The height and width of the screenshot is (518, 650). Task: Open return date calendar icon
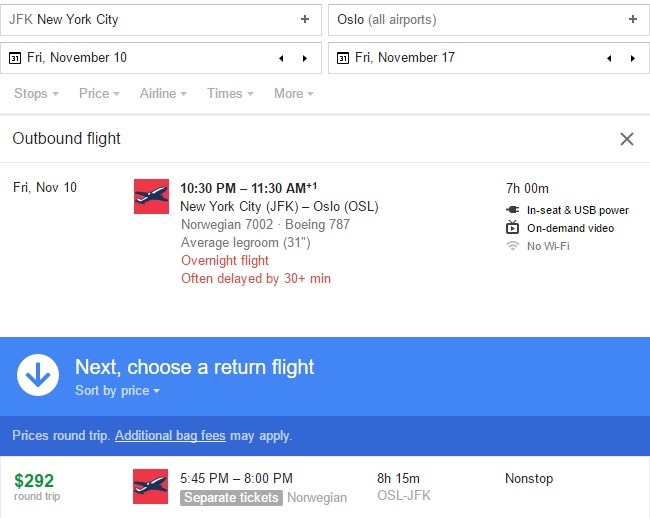click(x=343, y=58)
